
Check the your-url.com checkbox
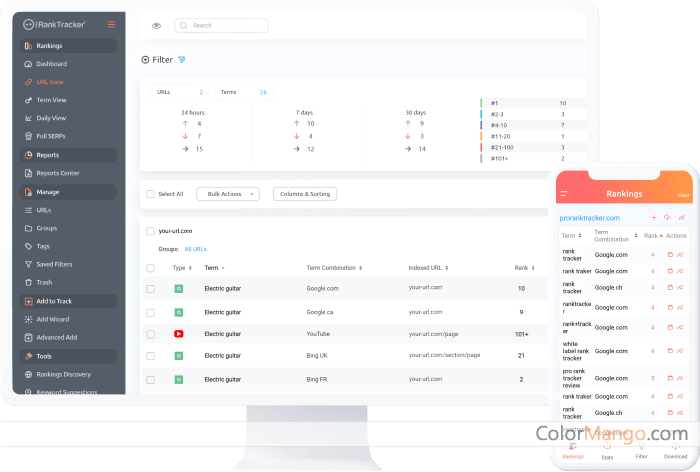(x=150, y=231)
